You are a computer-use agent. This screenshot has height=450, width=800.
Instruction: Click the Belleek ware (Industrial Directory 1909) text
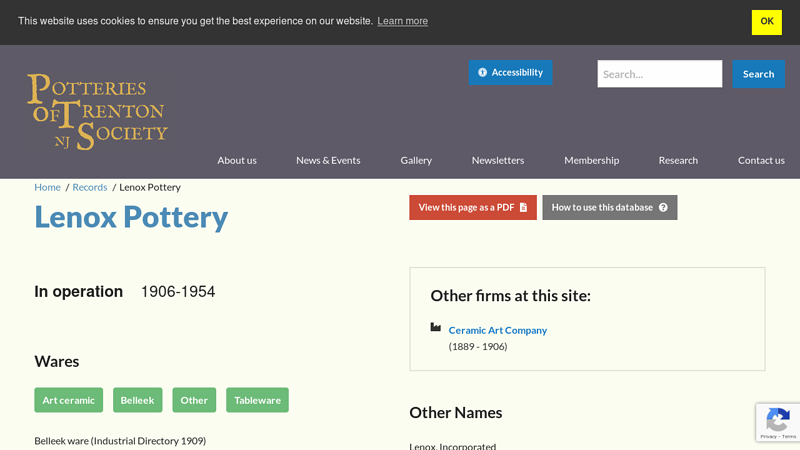click(x=120, y=441)
